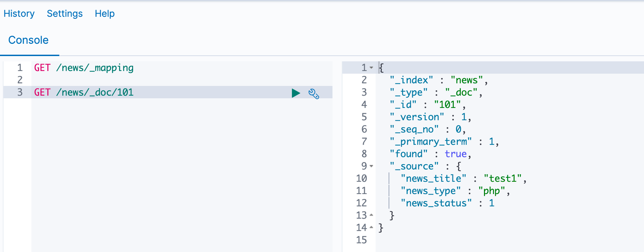Click the "_primary_term" key in response
644x252 pixels.
click(431, 142)
